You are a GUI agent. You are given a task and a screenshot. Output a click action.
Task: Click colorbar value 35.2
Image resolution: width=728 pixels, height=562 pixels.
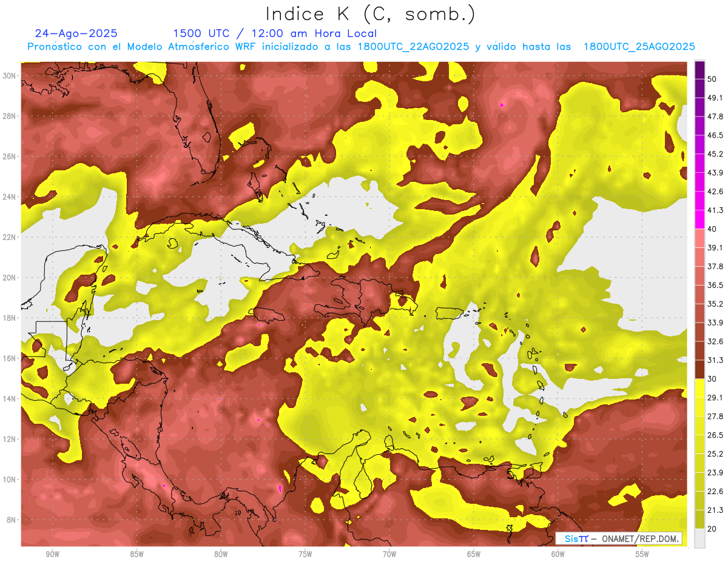715,304
